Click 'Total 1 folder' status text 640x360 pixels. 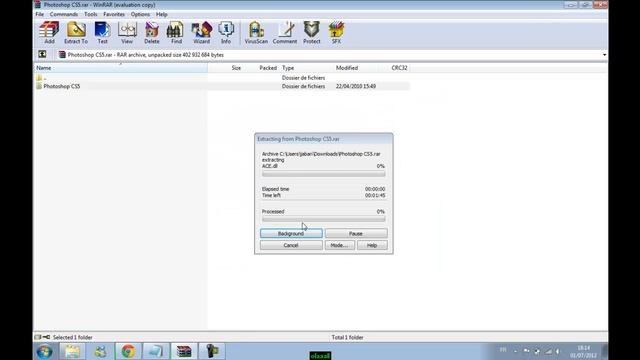click(347, 338)
